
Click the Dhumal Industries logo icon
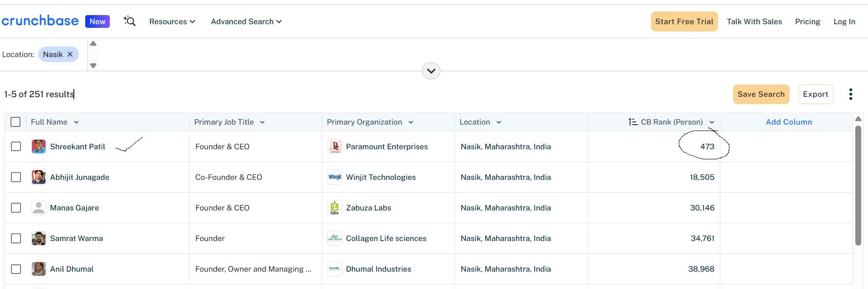335,269
